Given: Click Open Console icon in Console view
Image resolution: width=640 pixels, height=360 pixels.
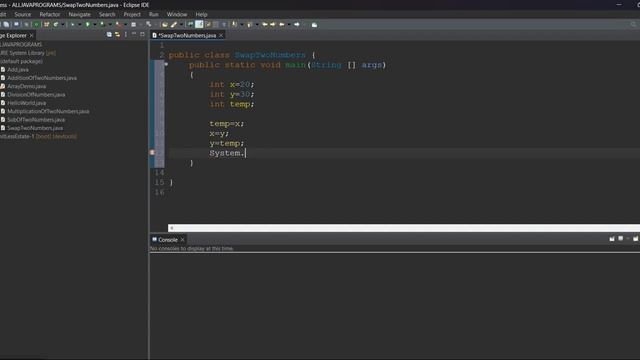Looking at the screenshot, I should click(x=636, y=238).
